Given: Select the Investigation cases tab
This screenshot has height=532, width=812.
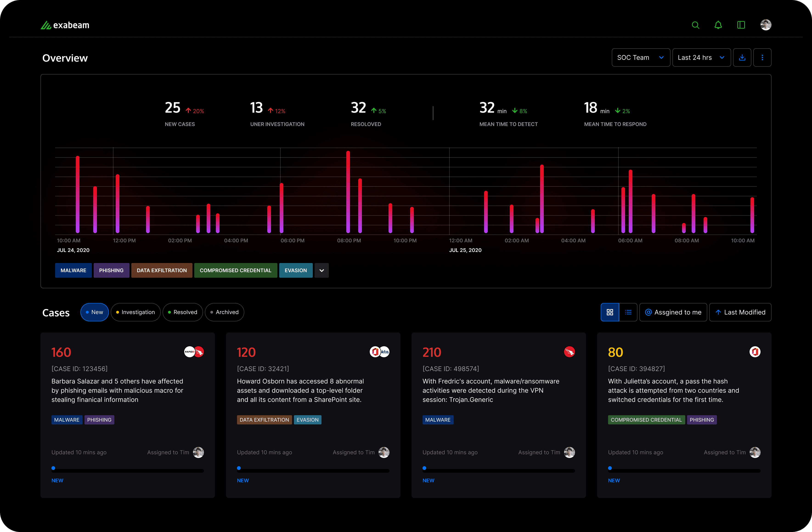Looking at the screenshot, I should [135, 312].
